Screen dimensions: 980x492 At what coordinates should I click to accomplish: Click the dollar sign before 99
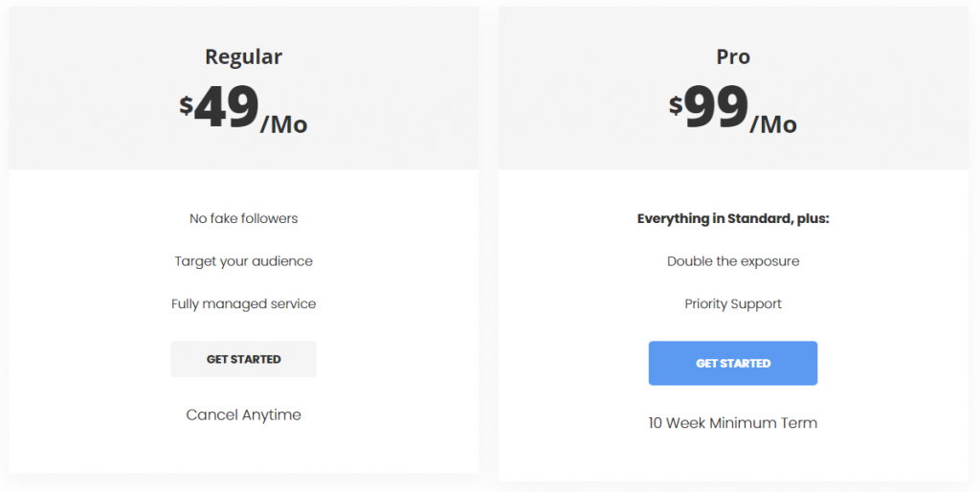pyautogui.click(x=676, y=104)
